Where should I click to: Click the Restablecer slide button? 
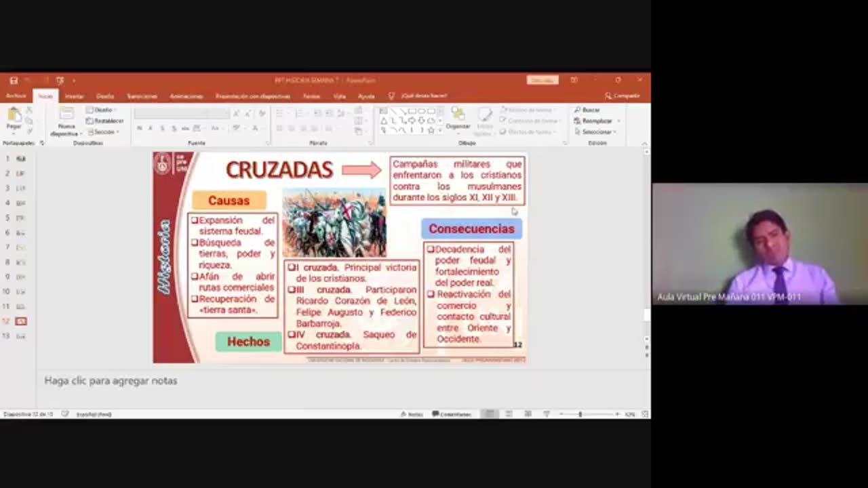[104, 121]
